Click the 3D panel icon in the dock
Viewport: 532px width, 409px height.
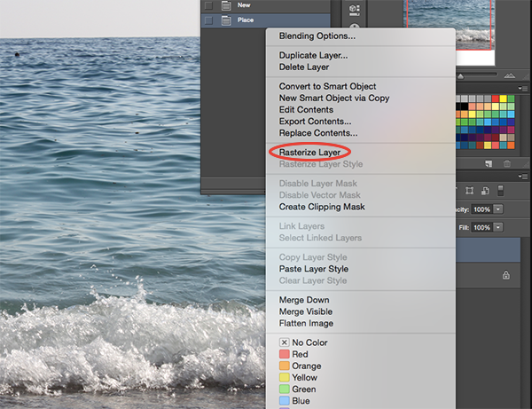(354, 10)
